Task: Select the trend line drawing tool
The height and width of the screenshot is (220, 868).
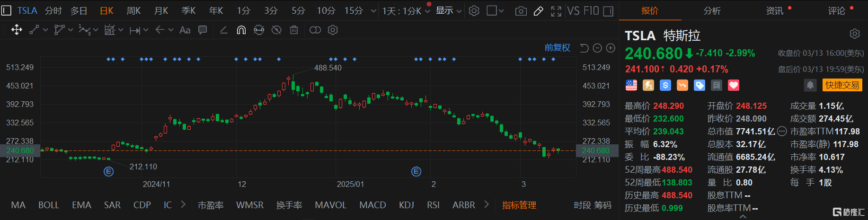Action: (x=34, y=30)
